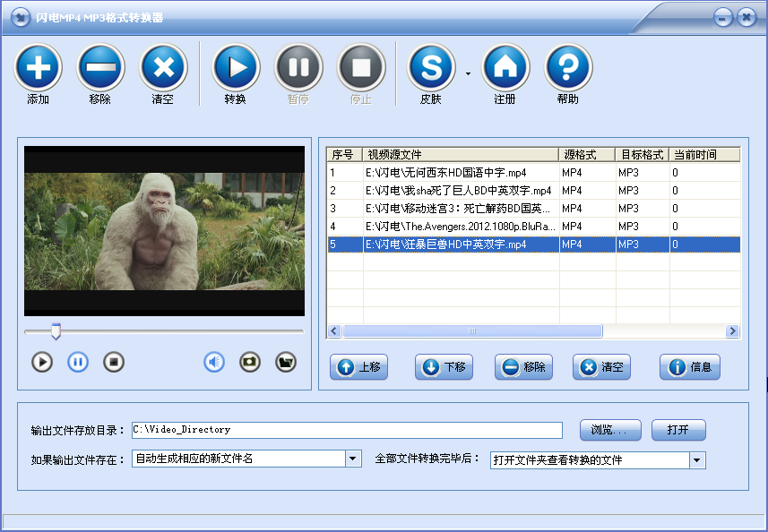
Task: Click the 序号 column header
Action: point(344,155)
